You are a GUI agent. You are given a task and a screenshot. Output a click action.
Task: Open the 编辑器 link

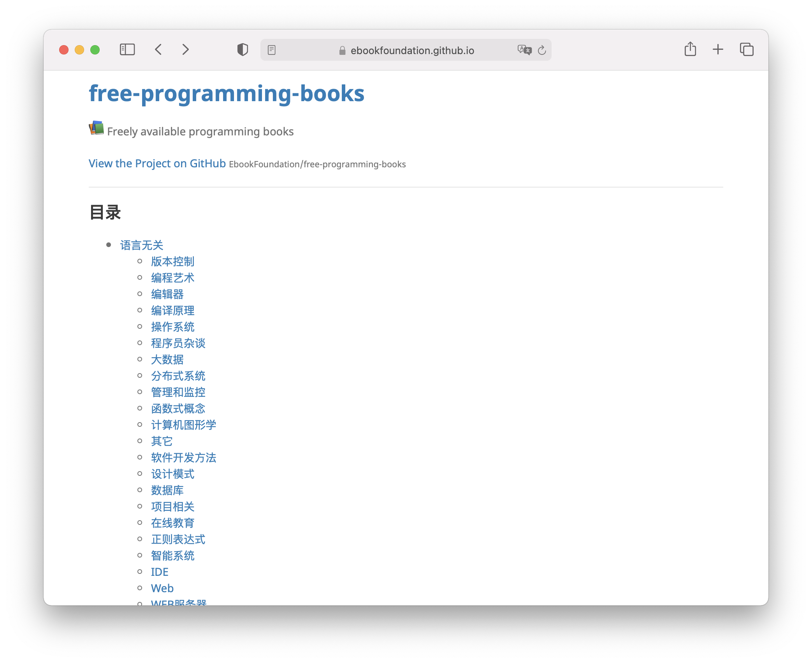(x=167, y=294)
